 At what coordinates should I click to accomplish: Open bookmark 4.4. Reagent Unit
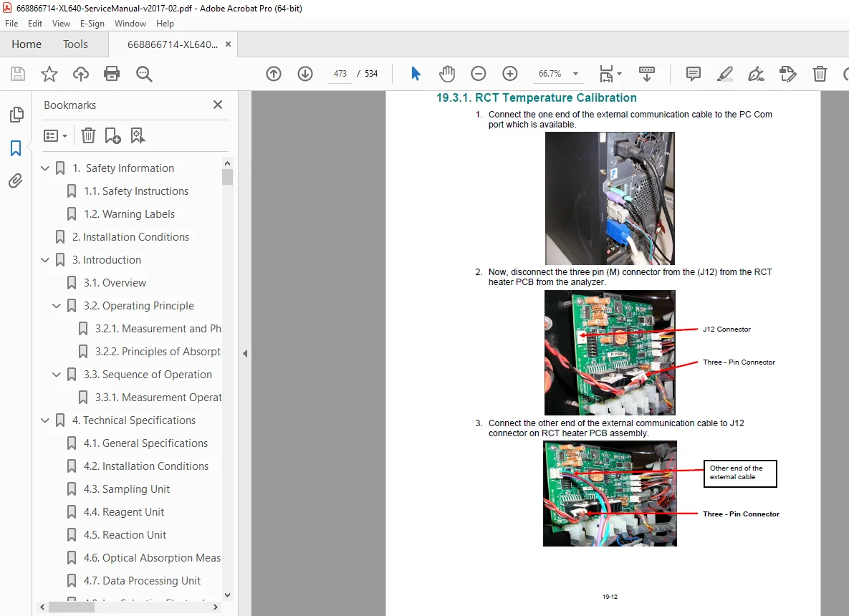click(x=124, y=512)
